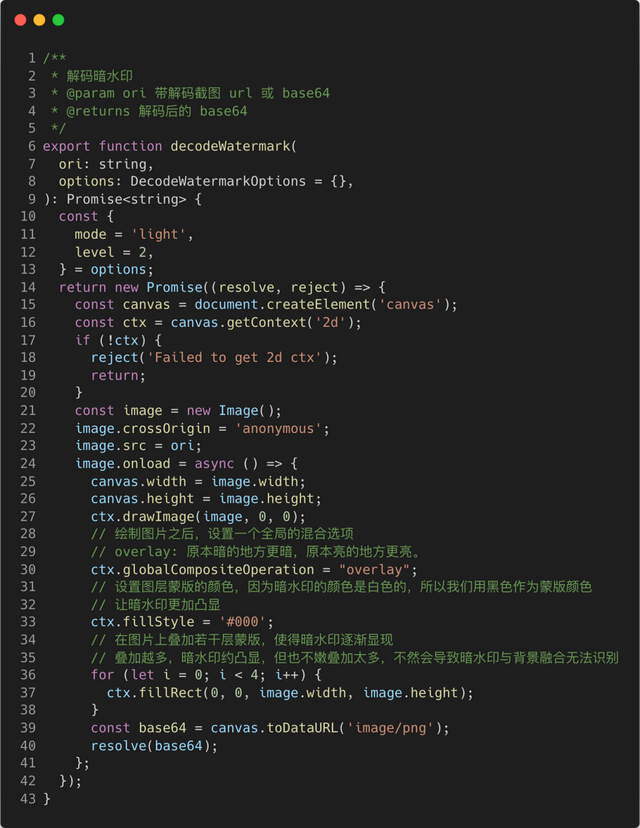Click the 'mode' variable on line 11

(90, 234)
